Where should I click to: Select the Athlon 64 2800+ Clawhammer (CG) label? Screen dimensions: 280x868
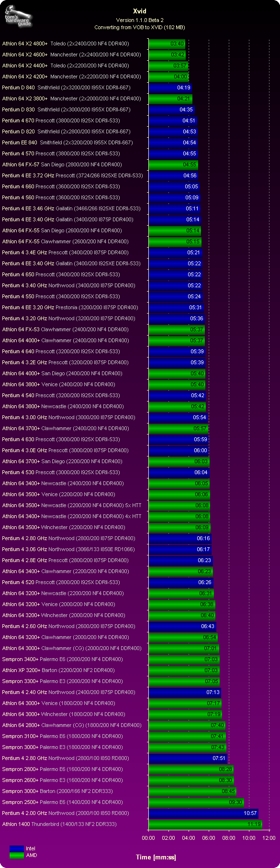point(72,725)
